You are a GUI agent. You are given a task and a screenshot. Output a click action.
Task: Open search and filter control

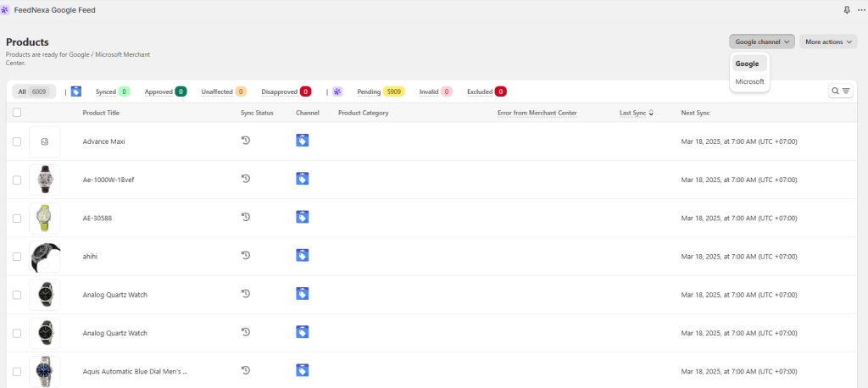coord(840,91)
